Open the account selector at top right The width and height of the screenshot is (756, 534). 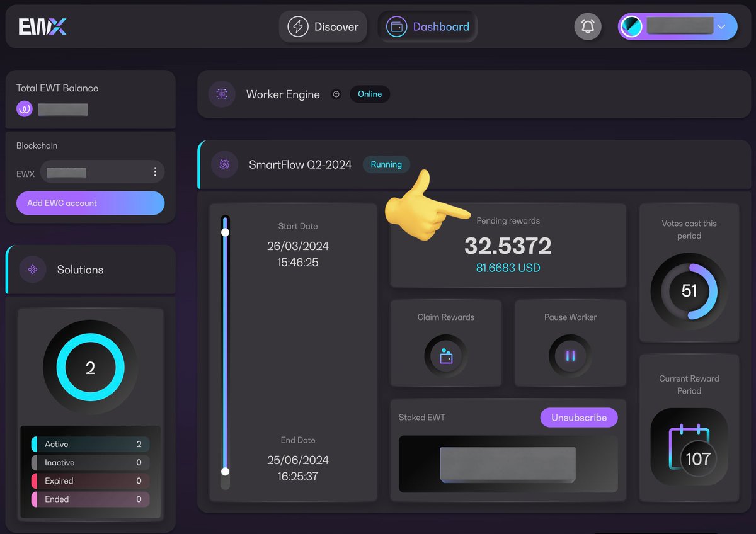tap(677, 26)
